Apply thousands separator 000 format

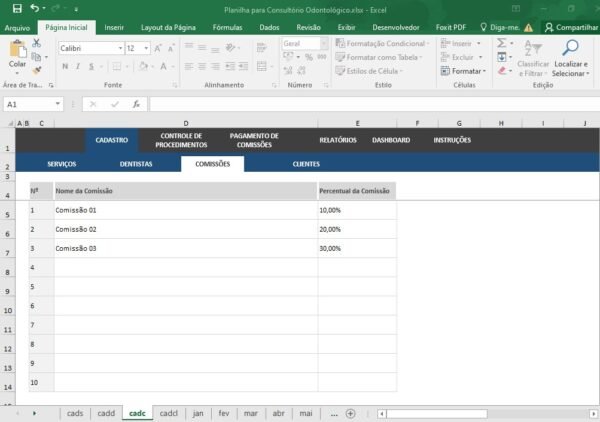(322, 57)
